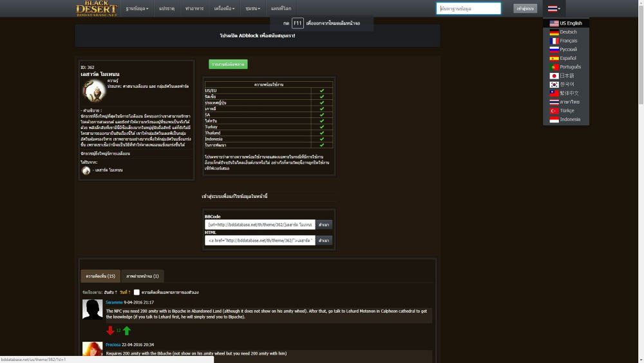Open the screenshots (1) tab
The width and height of the screenshot is (644, 363).
point(142,276)
